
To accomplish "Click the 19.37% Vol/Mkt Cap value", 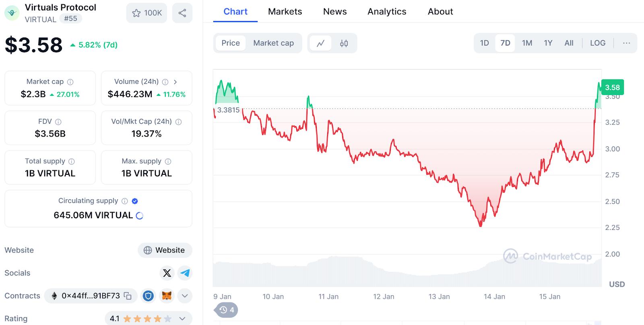I will point(147,134).
